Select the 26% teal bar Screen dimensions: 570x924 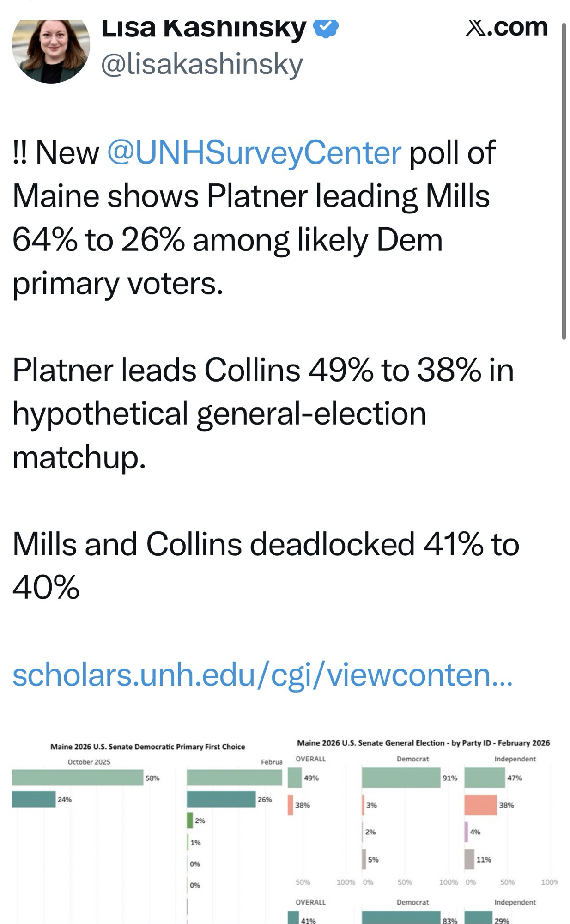(221, 799)
